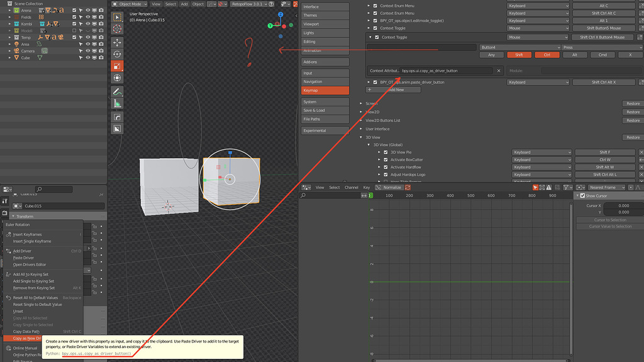Uncheck the Arena collection checkbox
Viewport: 644px width, 362px height.
pyautogui.click(x=74, y=10)
